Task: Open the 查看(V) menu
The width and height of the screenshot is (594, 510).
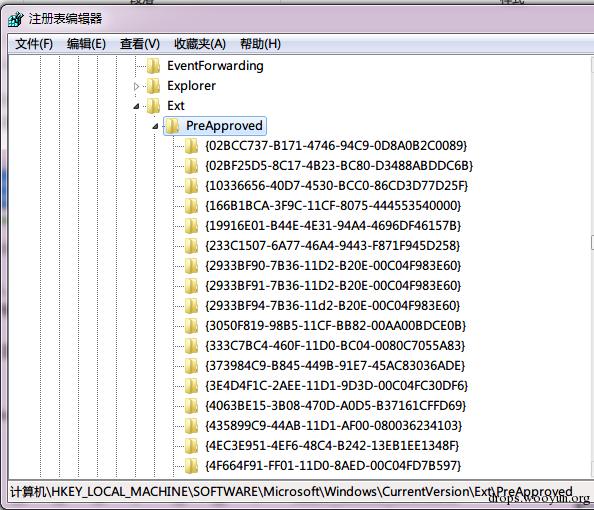Action: tap(140, 44)
